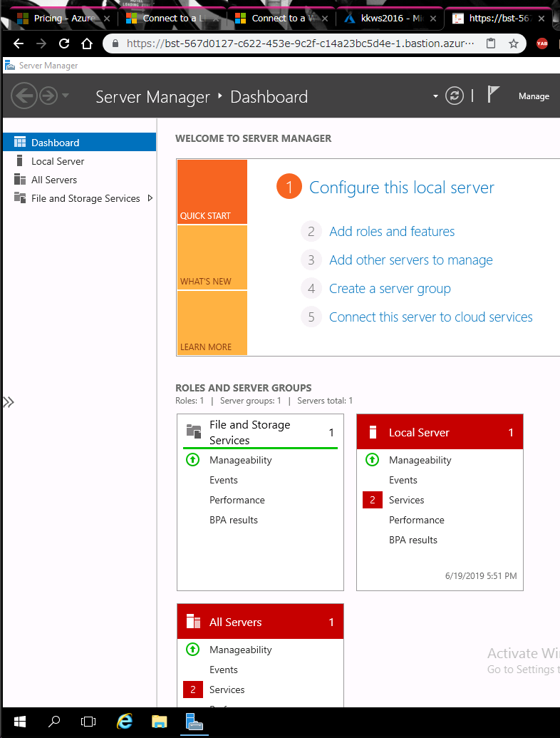Screen dimensions: 560x738
Task: Open the Windows Start menu
Action: [20, 722]
